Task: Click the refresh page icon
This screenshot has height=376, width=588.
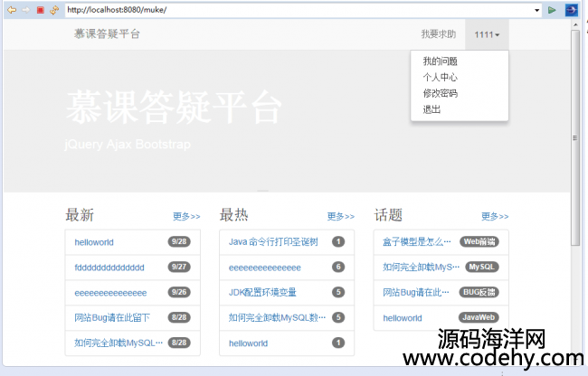Action: pyautogui.click(x=54, y=10)
